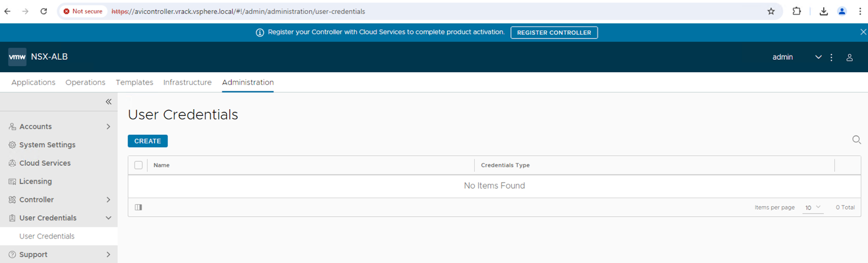The image size is (868, 263).
Task: Select User Credentials submenu item
Action: coord(47,236)
